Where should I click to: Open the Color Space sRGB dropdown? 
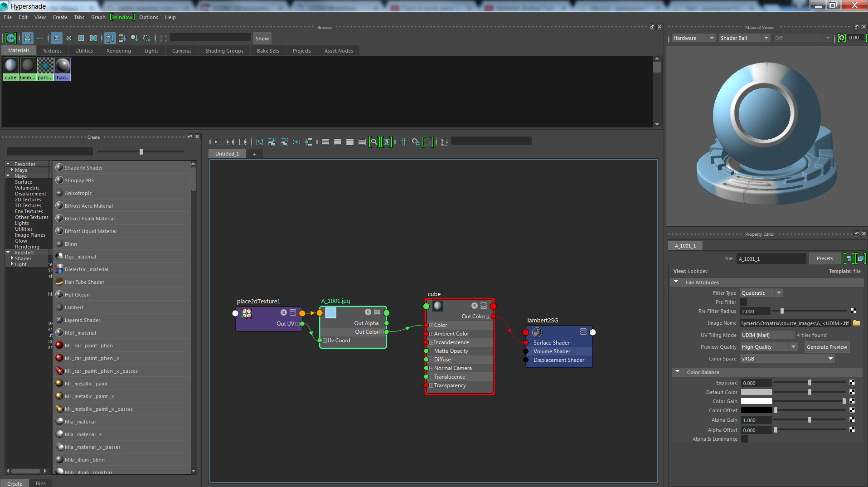(787, 359)
